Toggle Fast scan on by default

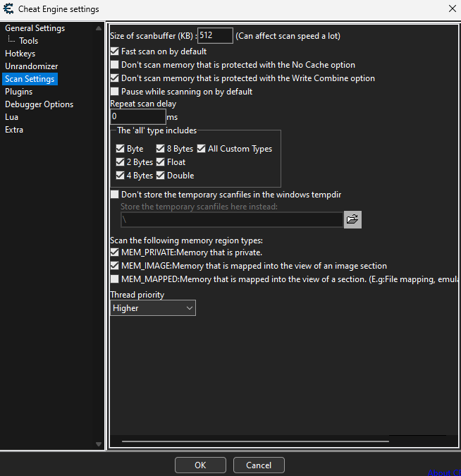click(x=115, y=51)
